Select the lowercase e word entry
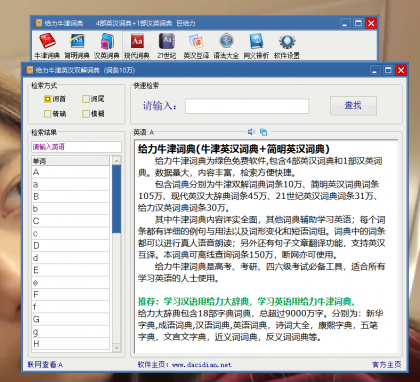 pyautogui.click(x=71, y=282)
